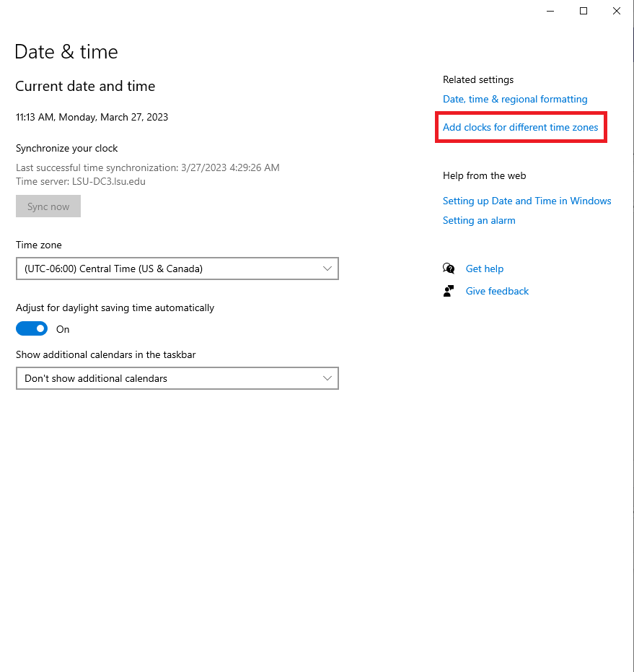Open Date, time & regional formatting link
Viewport: 634px width, 672px height.
(515, 99)
